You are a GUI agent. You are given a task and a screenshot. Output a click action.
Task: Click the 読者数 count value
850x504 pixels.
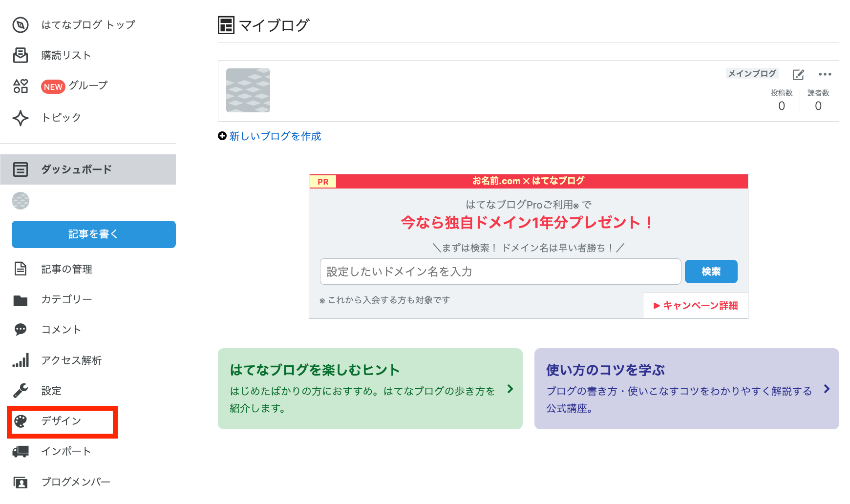click(x=818, y=106)
